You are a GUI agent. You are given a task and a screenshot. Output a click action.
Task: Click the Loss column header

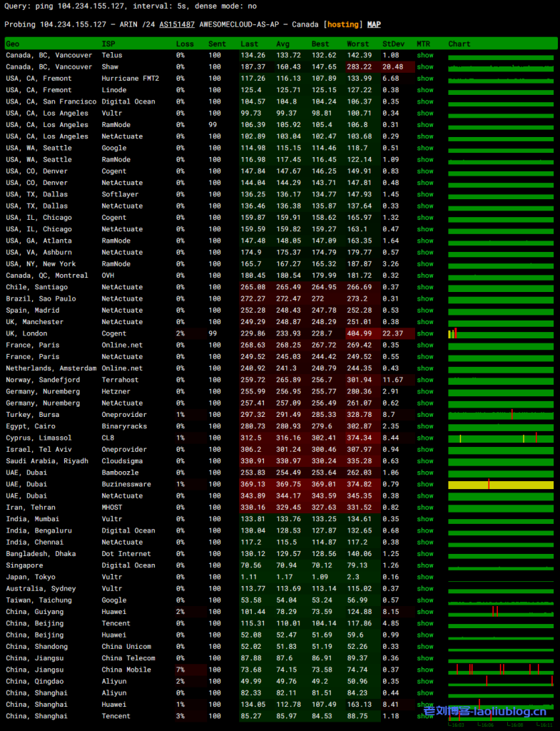pos(184,44)
